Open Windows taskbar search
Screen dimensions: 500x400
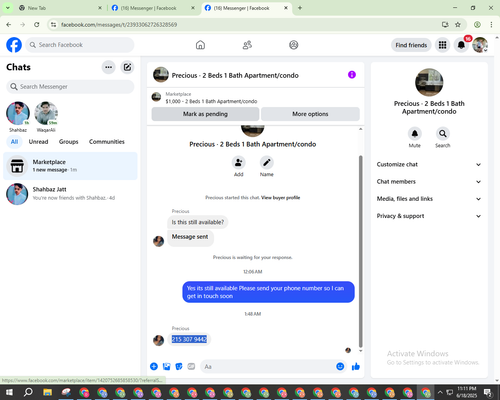coord(28,392)
